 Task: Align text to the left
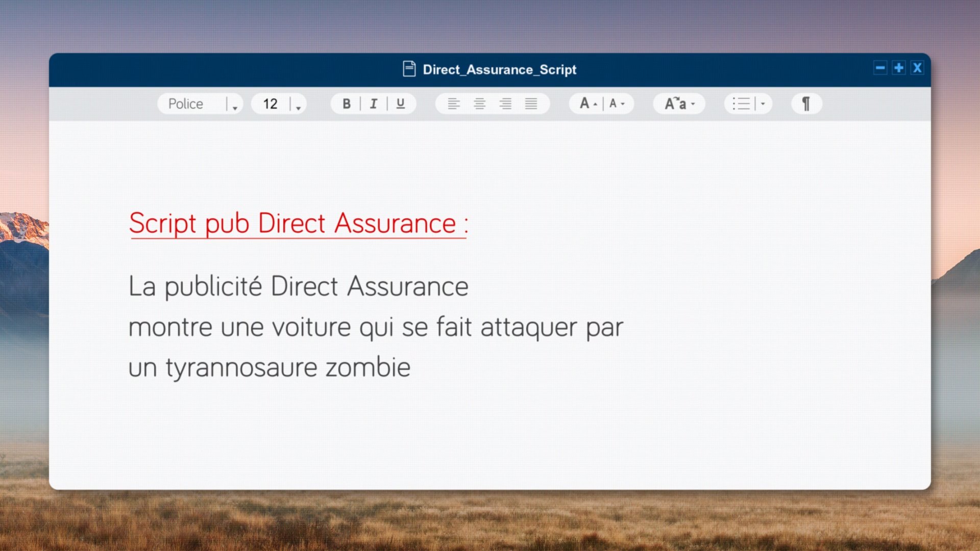454,104
